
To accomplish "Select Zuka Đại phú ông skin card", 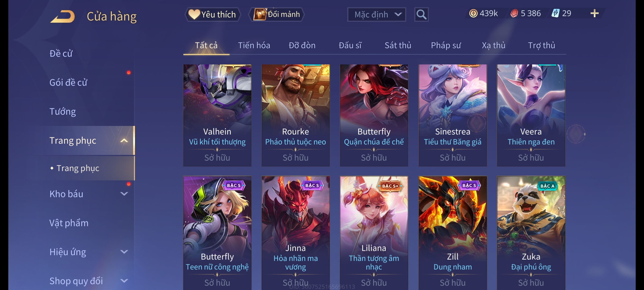I will coord(531,233).
